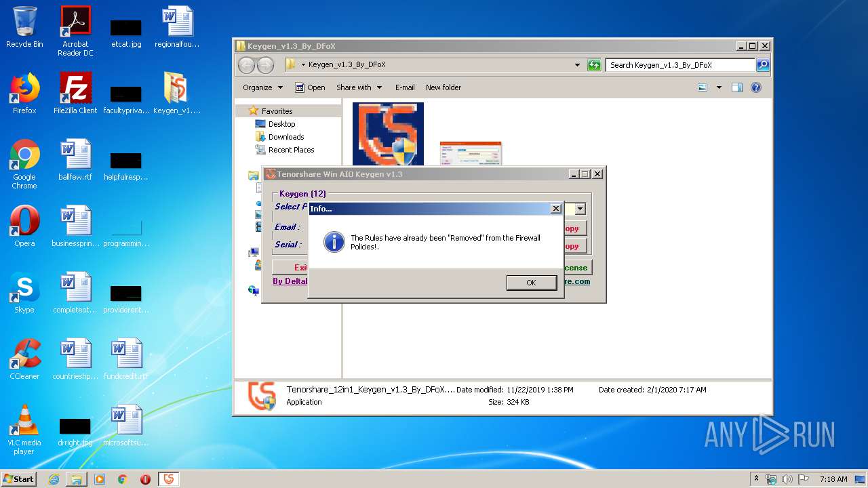Click the Explorer Back navigation arrow
The height and width of the screenshot is (488, 868).
coord(246,65)
